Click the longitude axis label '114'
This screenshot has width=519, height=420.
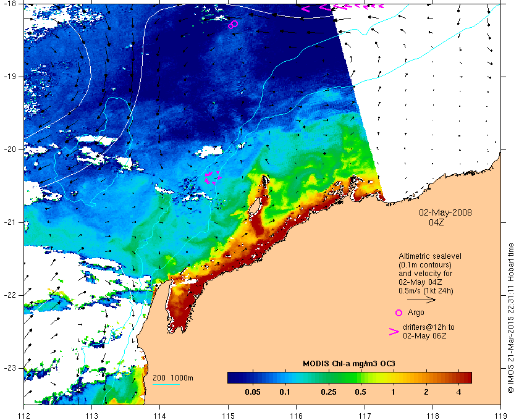tap(160, 416)
